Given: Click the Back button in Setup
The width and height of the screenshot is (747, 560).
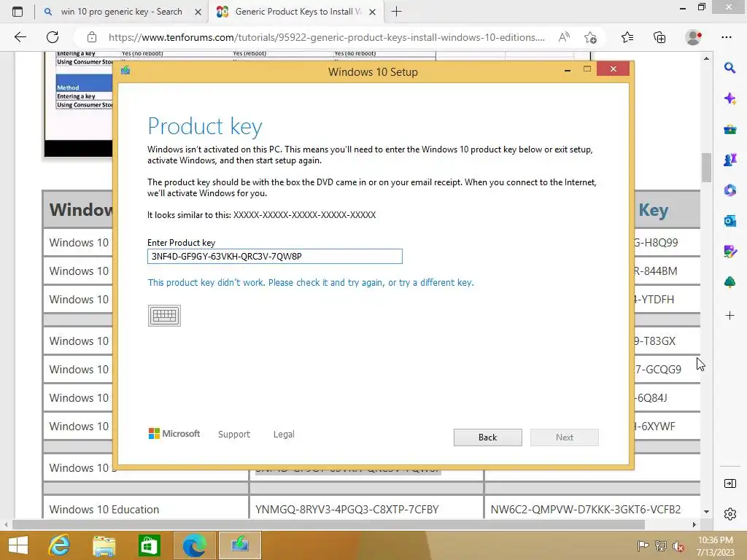Looking at the screenshot, I should coord(487,437).
